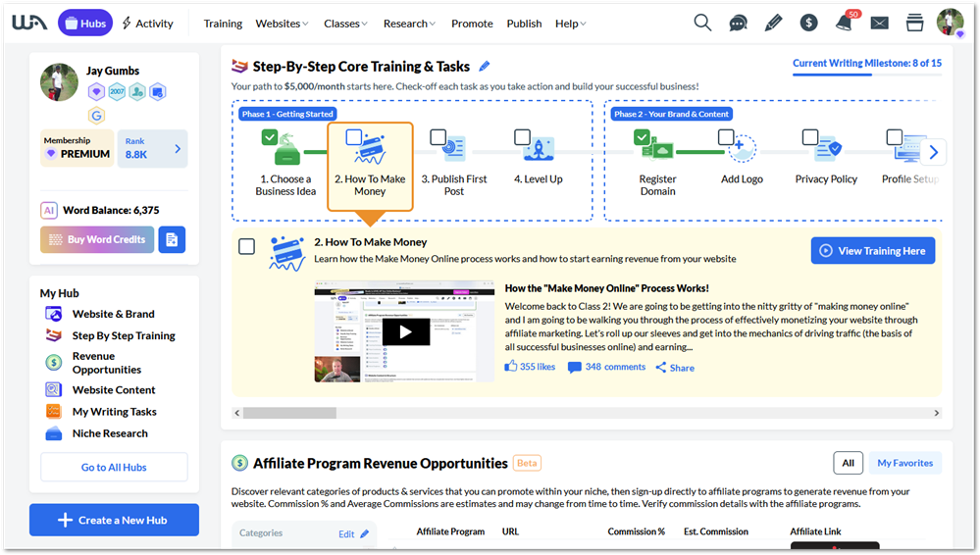Click Jay Gumbs sidebar profile photo
Image resolution: width=980 pixels, height=555 pixels.
(x=60, y=81)
